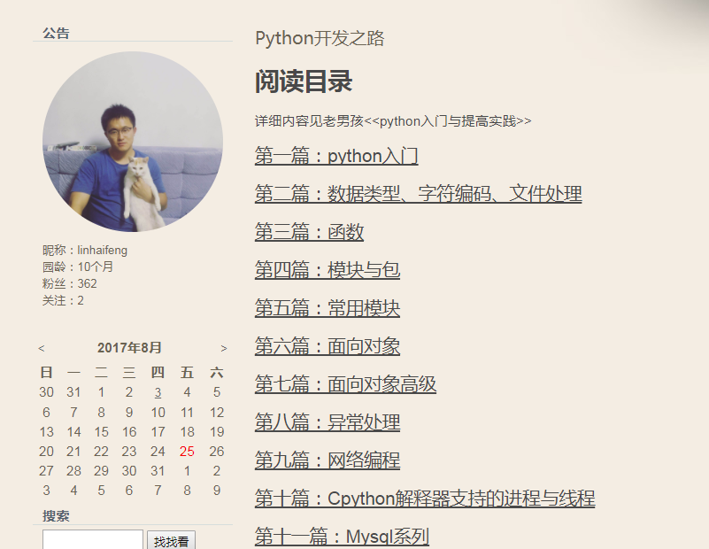Viewport: 709px width, 549px height.
Task: Go to next month in calendar
Action: tap(224, 348)
